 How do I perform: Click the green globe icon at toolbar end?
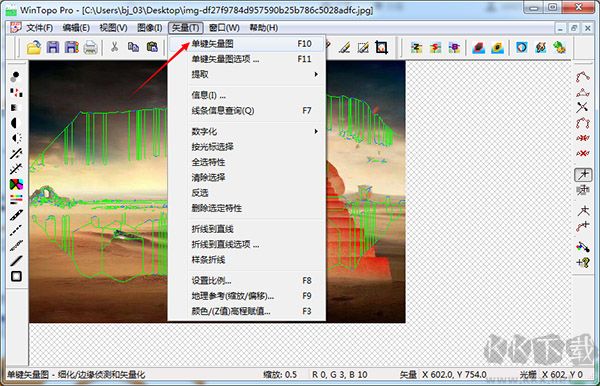[x=559, y=47]
